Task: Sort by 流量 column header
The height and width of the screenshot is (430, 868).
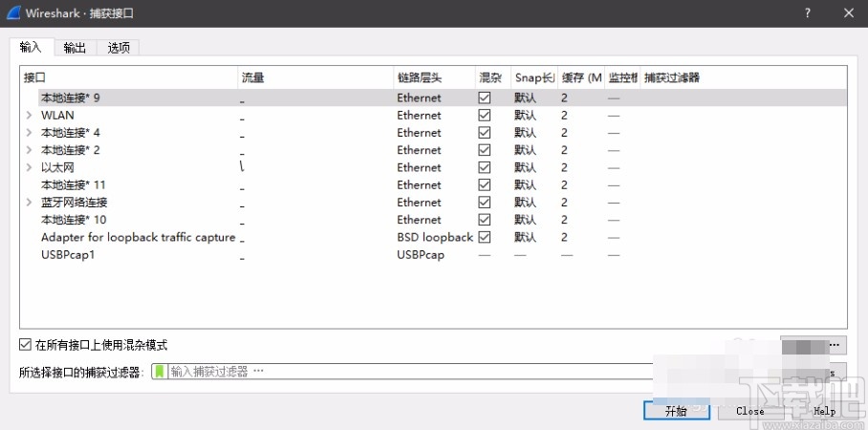Action: coord(315,78)
